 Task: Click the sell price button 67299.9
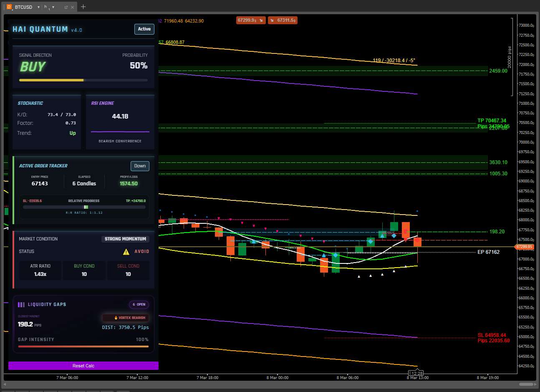point(250,20)
